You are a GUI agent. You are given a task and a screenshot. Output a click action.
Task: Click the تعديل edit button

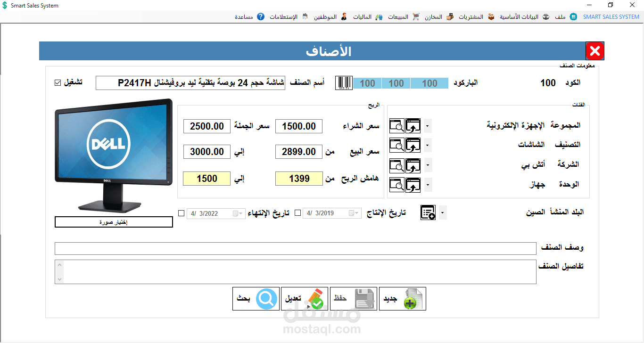[x=305, y=299]
